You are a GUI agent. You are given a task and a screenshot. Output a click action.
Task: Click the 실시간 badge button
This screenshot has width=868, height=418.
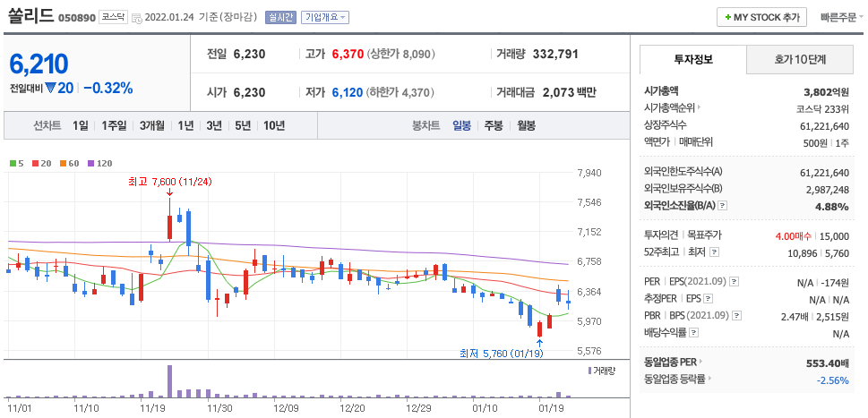281,17
